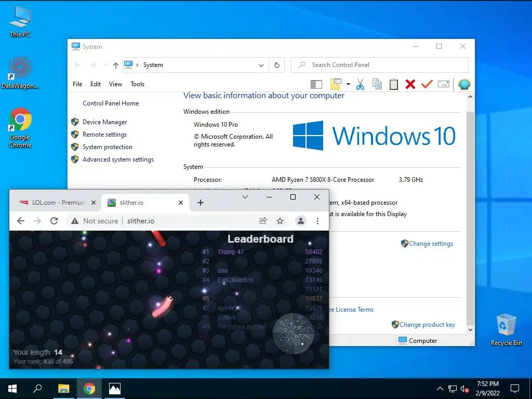Click Chrome icon on taskbar
The width and height of the screenshot is (532, 399).
point(89,389)
